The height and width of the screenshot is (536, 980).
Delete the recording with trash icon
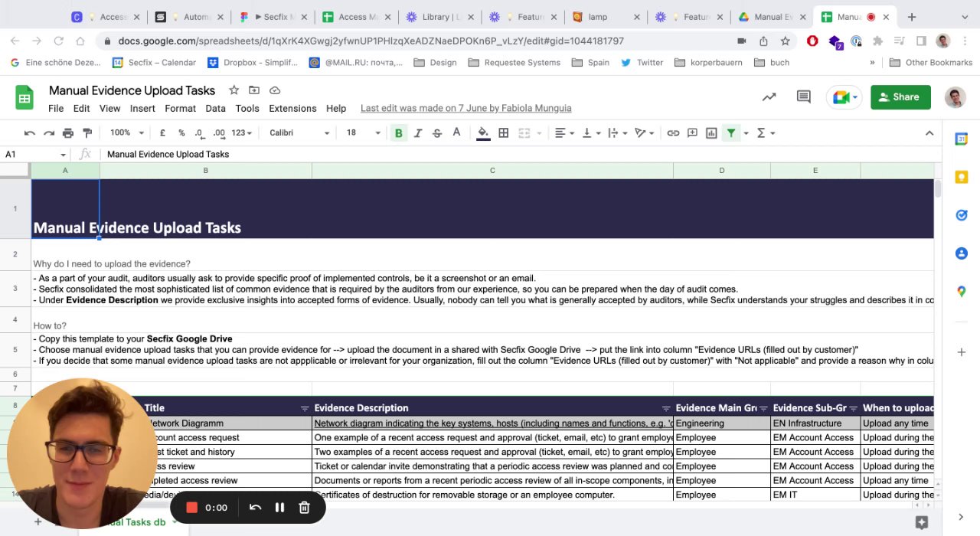(x=304, y=507)
